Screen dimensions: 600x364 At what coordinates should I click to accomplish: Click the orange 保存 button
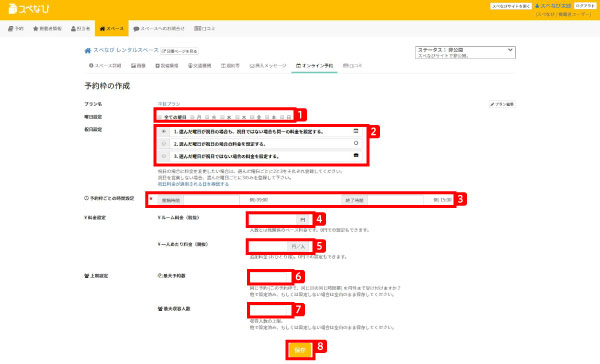300,350
